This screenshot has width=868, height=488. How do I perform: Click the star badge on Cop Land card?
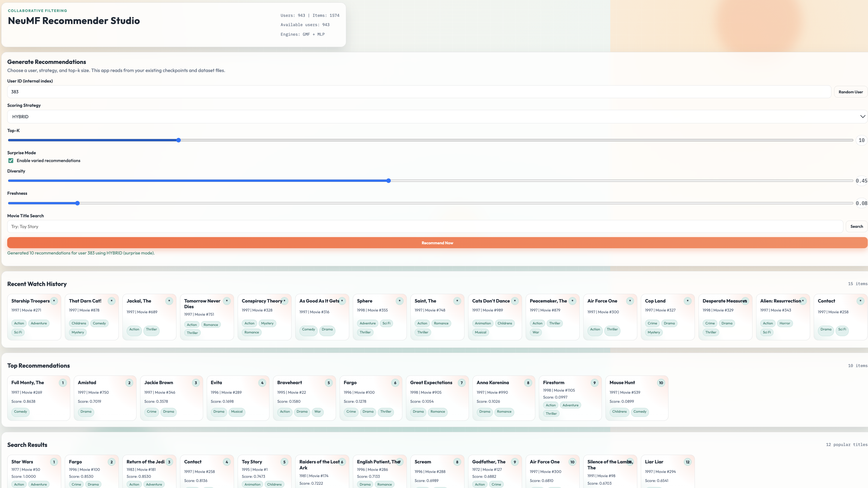[688, 301]
